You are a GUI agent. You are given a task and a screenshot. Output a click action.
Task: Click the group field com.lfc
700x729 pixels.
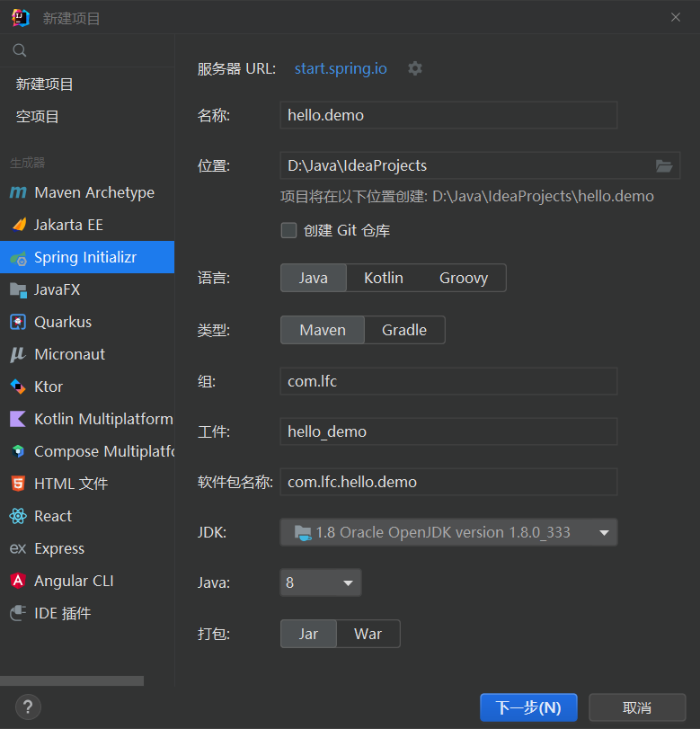click(448, 381)
